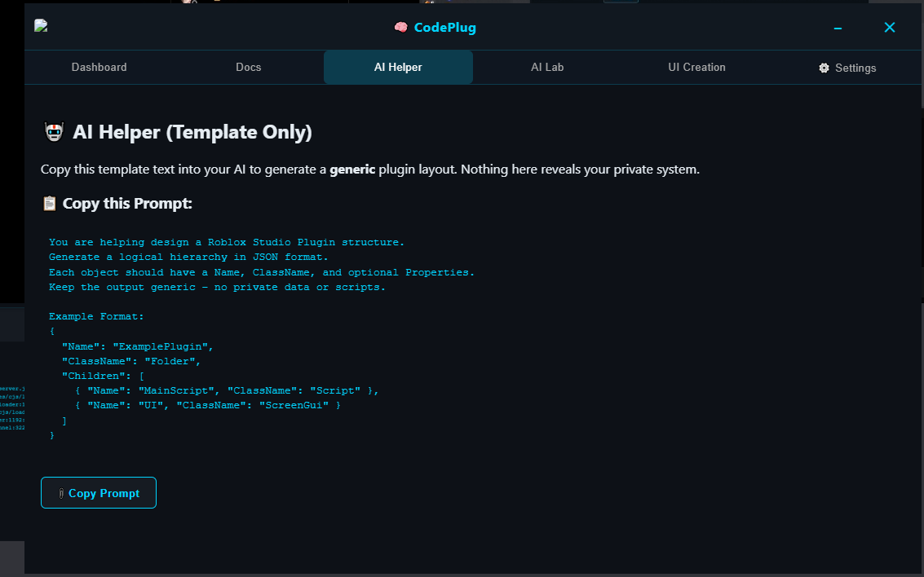Click the document icon in the title bar corner
The image size is (924, 577).
point(40,24)
